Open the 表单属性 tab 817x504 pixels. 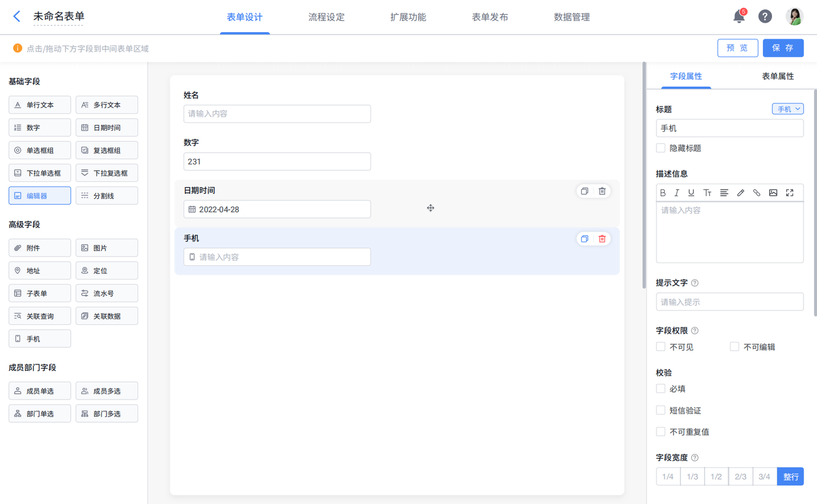(x=778, y=76)
